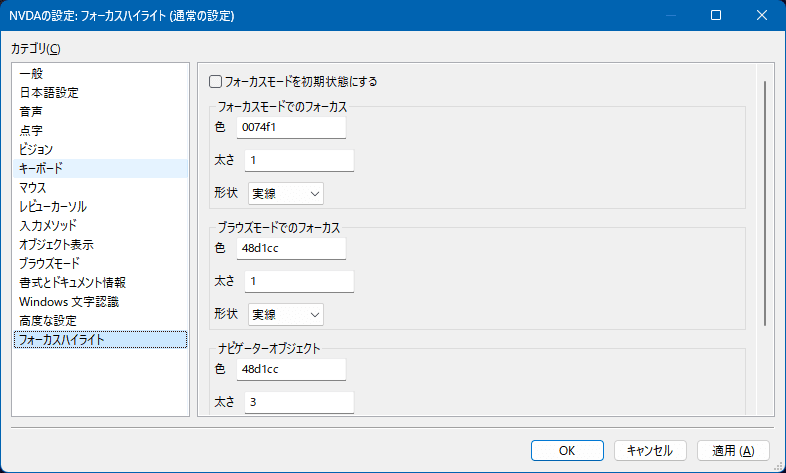786x473 pixels.
Task: Enable フォーカスモードを初期状態にする checkbox
Action: 215,81
